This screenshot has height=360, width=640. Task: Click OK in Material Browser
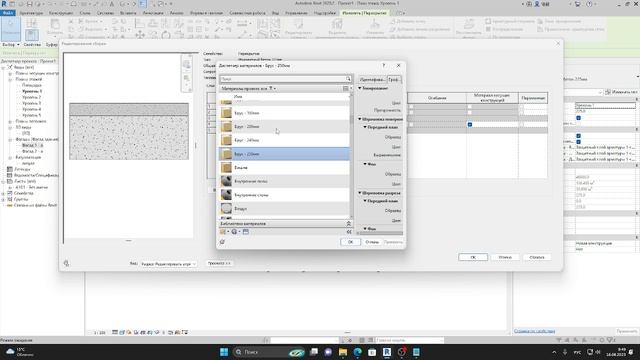[350, 242]
